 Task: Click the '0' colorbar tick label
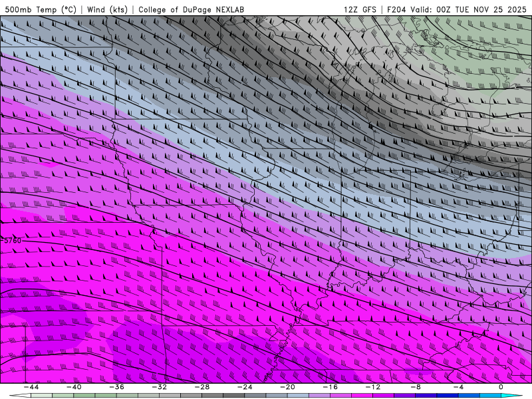pos(501,387)
